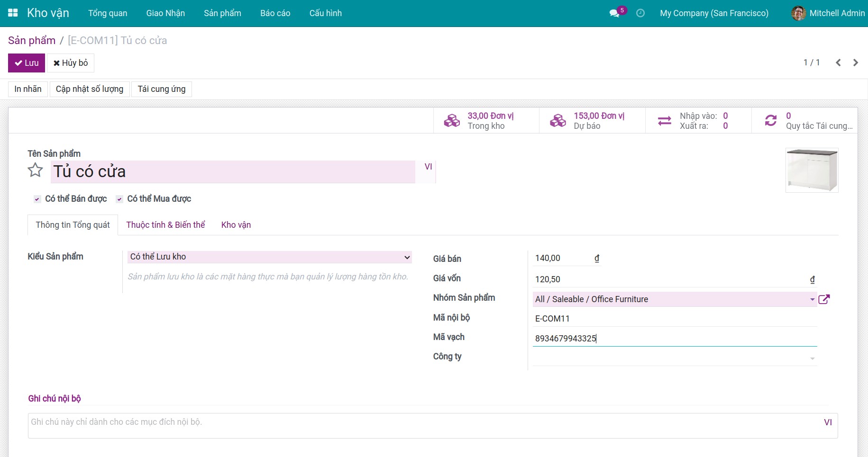Go back via Sản phẩm breadcrumb link

32,40
